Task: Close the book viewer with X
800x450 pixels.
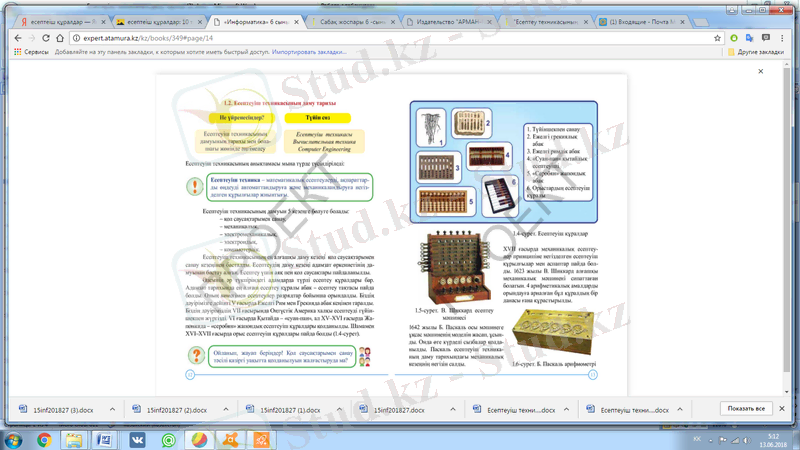Action: [x=762, y=71]
